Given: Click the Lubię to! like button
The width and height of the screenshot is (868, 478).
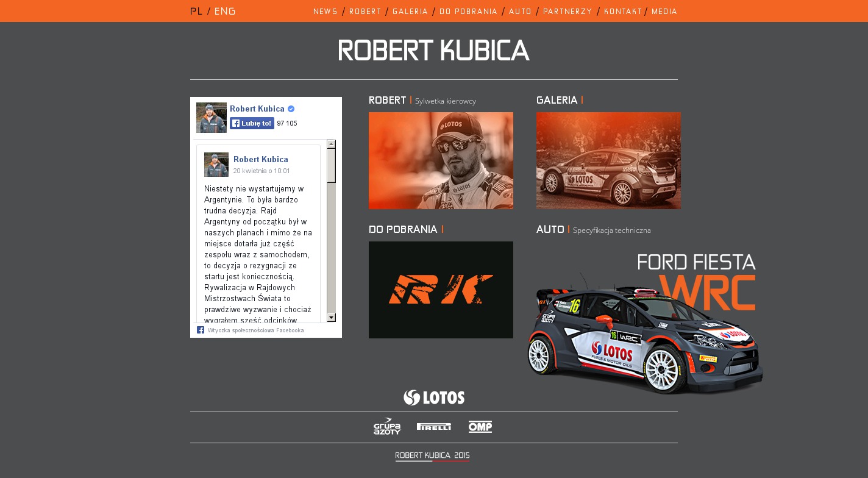Looking at the screenshot, I should [252, 123].
